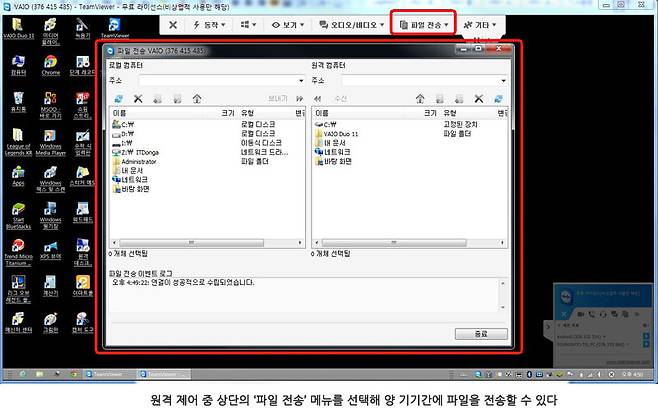
Task: Open Windows Media Player desktop shortcut
Action: 50,142
